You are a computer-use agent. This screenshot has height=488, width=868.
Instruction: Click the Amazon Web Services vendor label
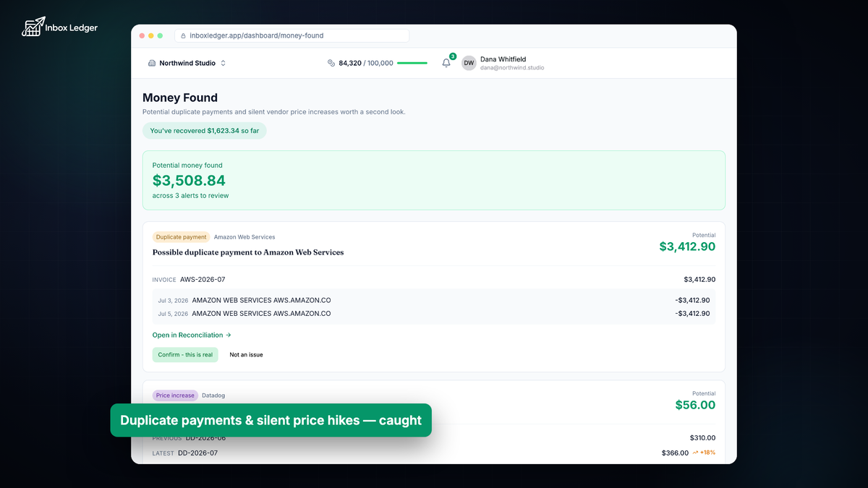pos(244,237)
